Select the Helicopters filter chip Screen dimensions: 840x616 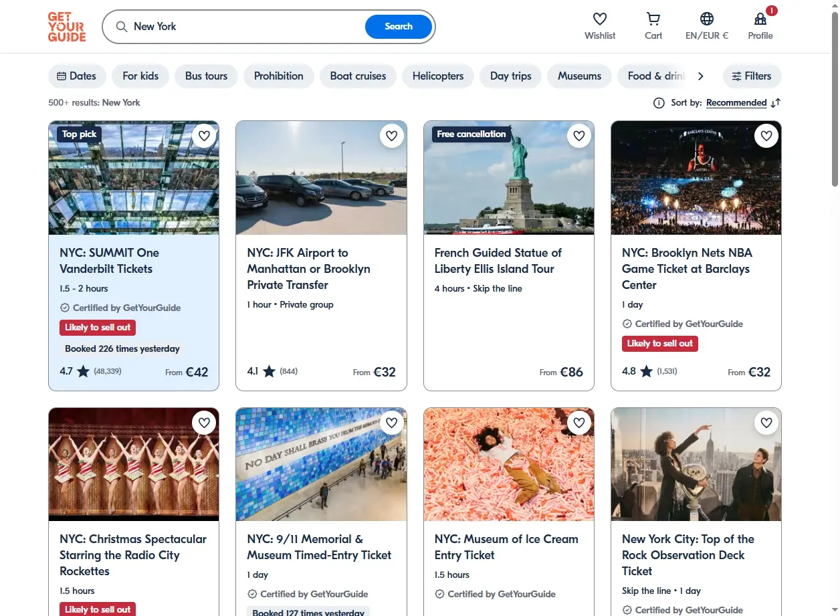click(438, 76)
